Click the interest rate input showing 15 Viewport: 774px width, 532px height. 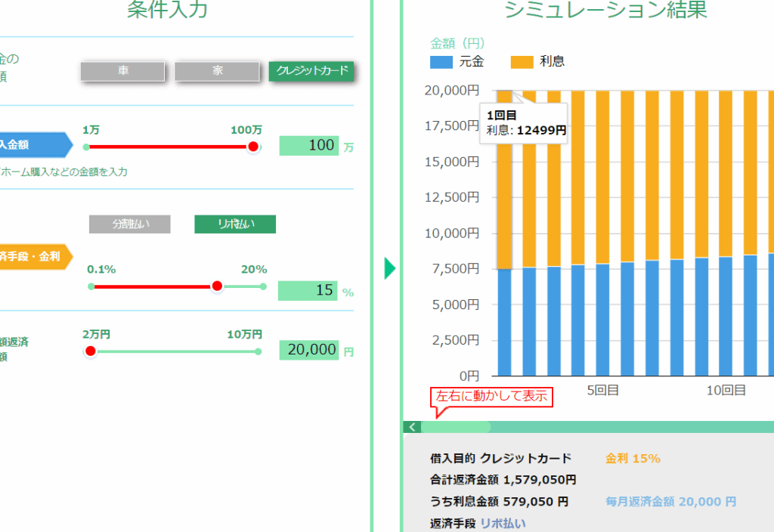[308, 291]
